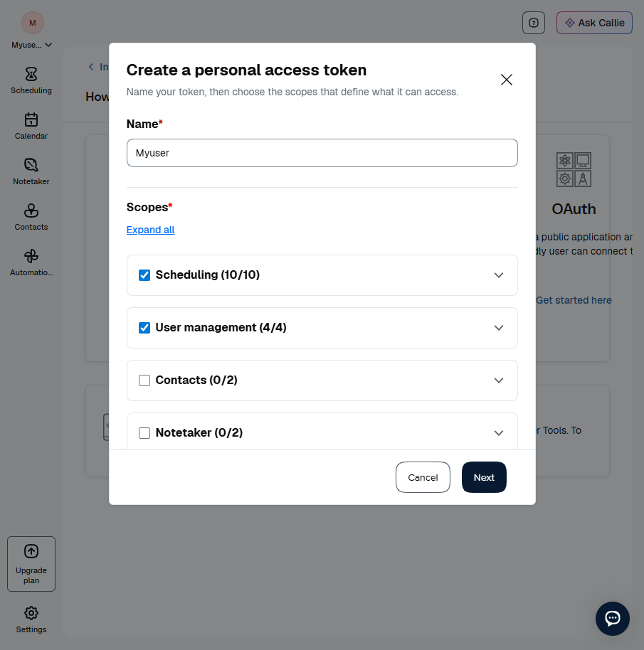This screenshot has height=650, width=644.
Task: Open Ask Callie assistant
Action: (x=594, y=23)
